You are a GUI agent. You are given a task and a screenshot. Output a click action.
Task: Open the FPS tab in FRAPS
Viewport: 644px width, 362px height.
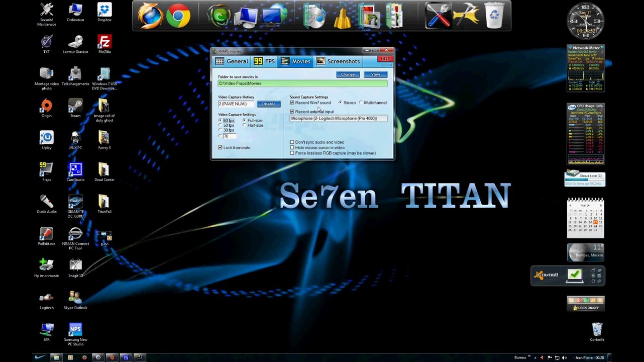(264, 61)
